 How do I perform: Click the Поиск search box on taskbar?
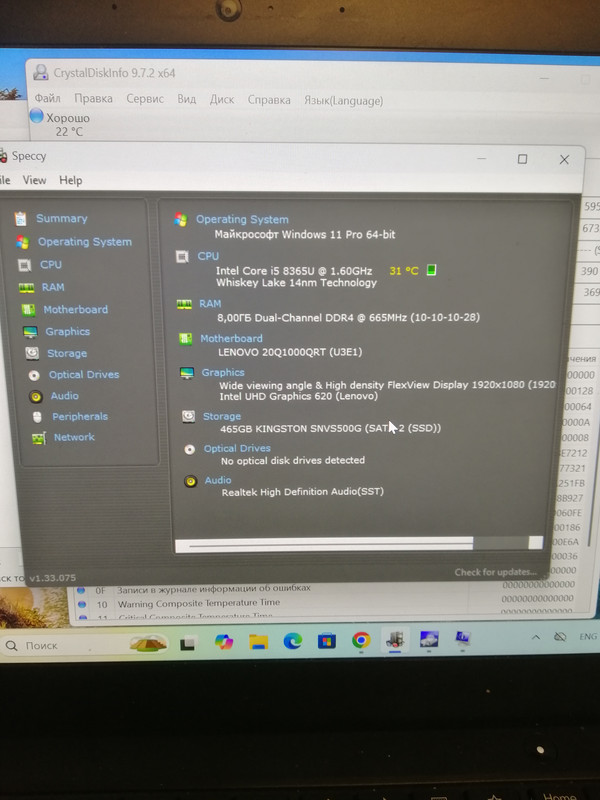coord(84,645)
